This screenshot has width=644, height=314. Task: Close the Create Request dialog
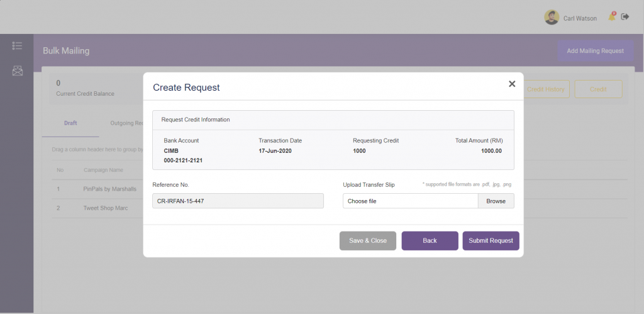click(x=512, y=84)
